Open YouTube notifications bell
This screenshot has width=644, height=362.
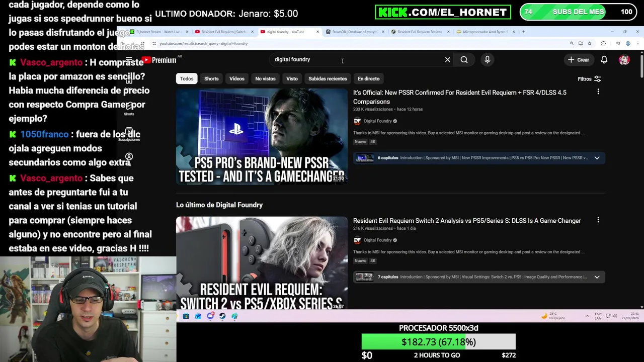click(604, 60)
